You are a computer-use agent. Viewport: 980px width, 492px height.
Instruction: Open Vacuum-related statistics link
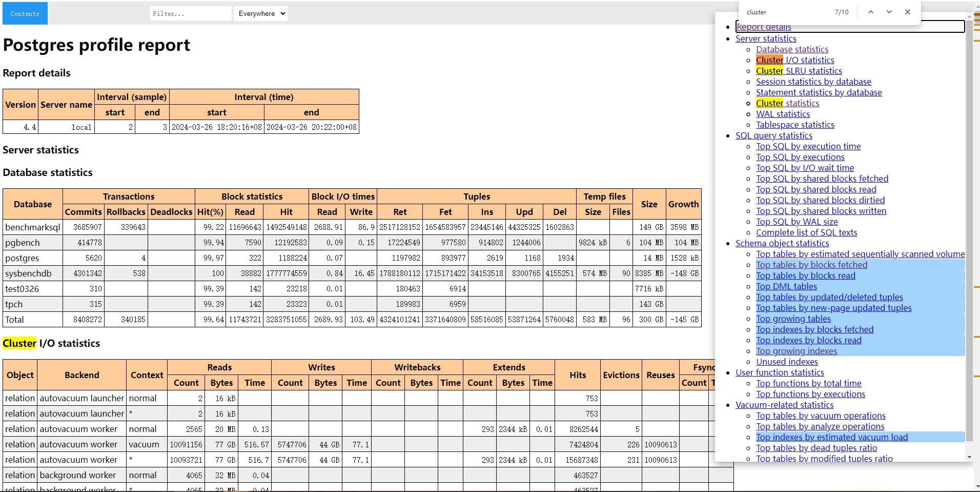(x=785, y=405)
